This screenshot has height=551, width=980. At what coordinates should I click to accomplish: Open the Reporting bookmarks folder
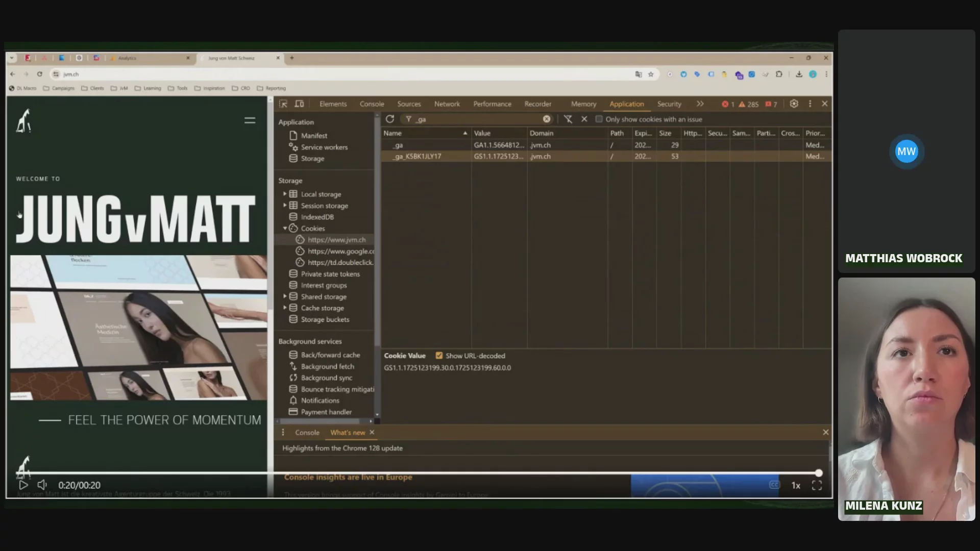point(271,88)
